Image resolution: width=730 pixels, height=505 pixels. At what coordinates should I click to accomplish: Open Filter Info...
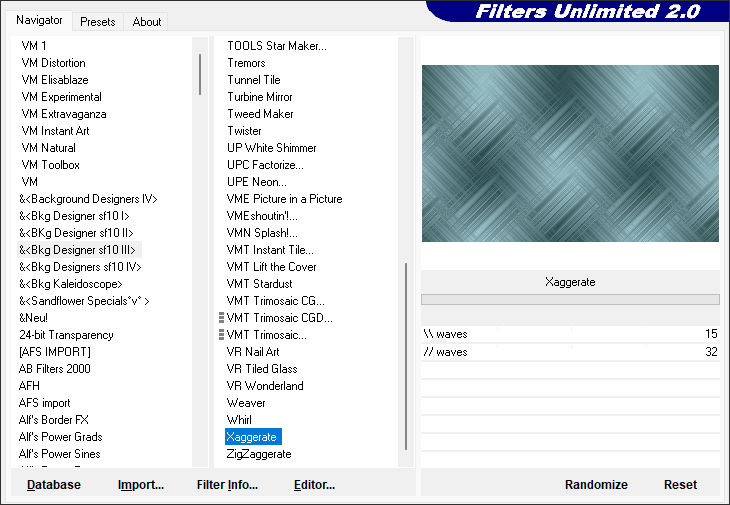[227, 485]
